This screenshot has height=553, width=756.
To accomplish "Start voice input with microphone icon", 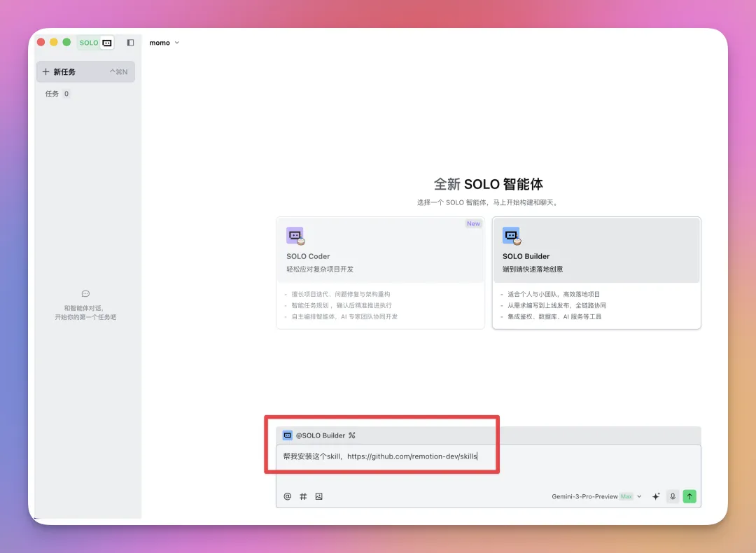I will click(x=673, y=496).
